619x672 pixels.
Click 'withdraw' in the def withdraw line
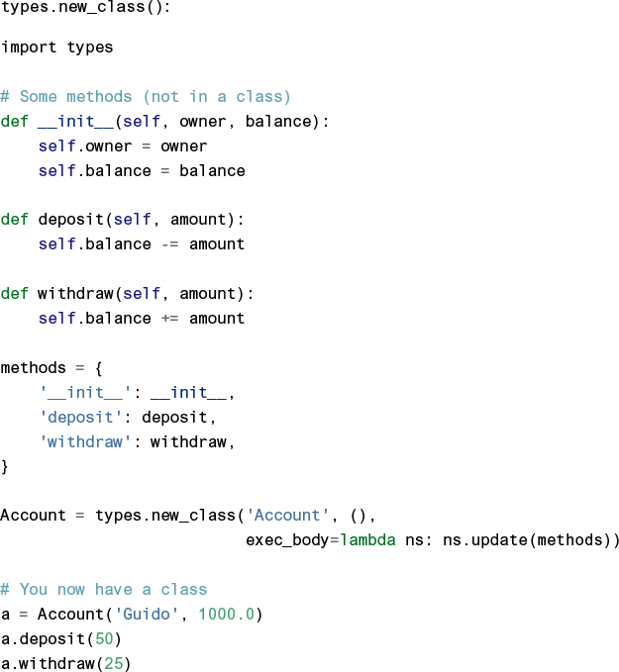[75, 293]
